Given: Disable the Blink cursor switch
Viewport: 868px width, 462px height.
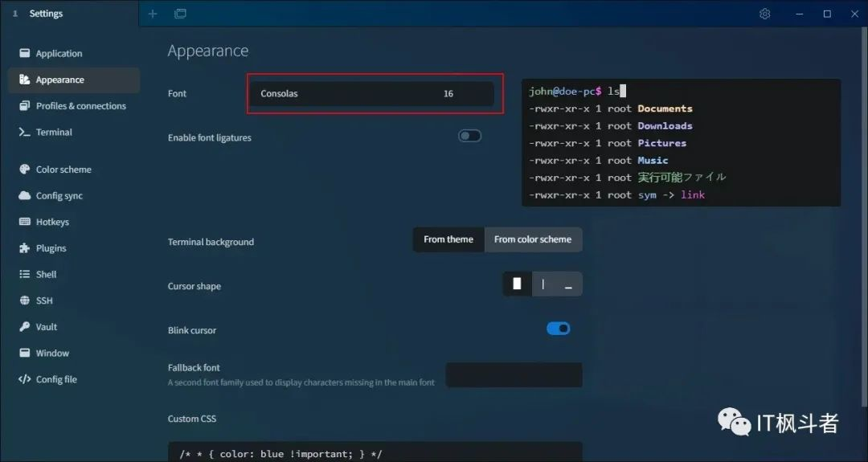Looking at the screenshot, I should click(x=558, y=329).
